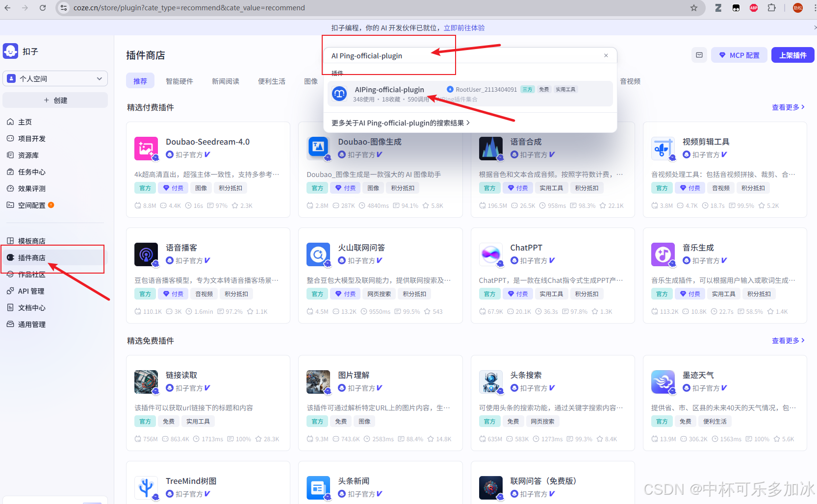
Task: Switch to the 图像 category tab
Action: (311, 81)
